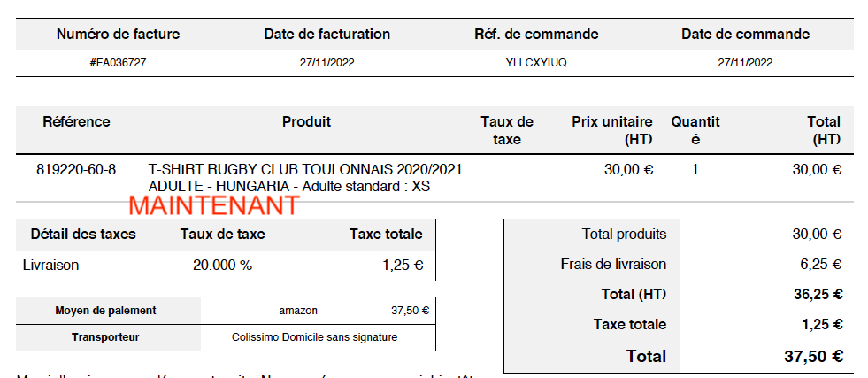Image resolution: width=868 pixels, height=378 pixels.
Task: Select the 20.000 % tax rate value
Action: point(223,265)
